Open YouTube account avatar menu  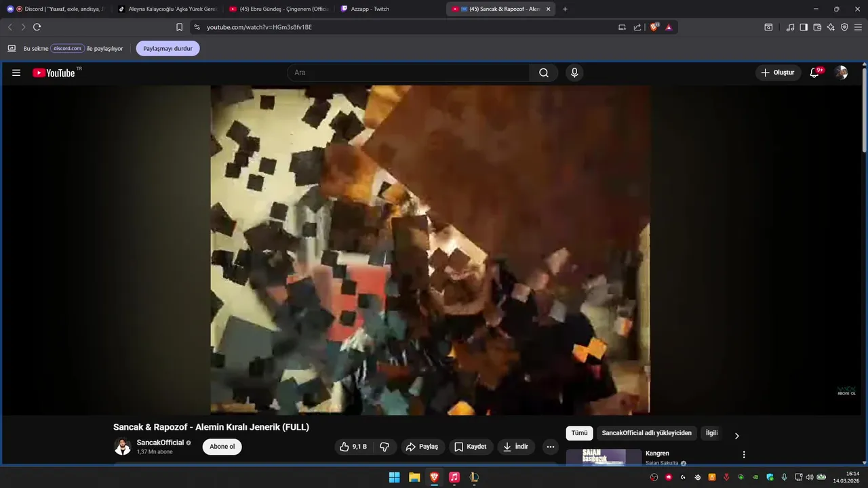(841, 73)
